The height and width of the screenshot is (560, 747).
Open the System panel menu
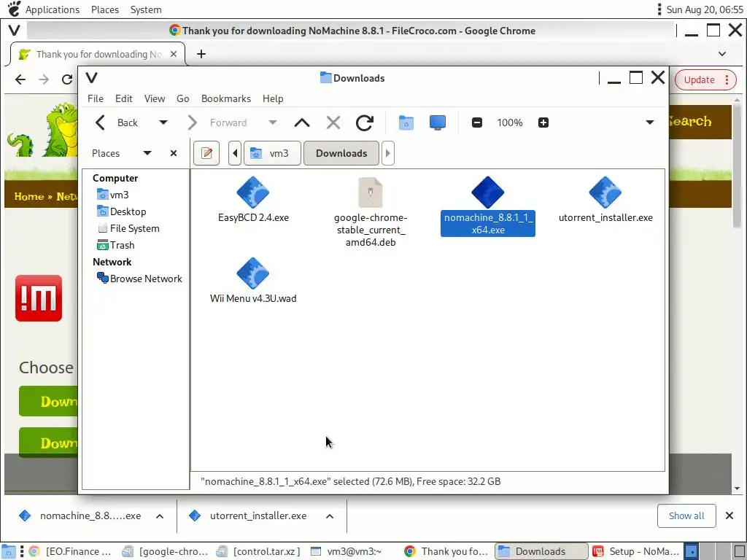(x=146, y=9)
